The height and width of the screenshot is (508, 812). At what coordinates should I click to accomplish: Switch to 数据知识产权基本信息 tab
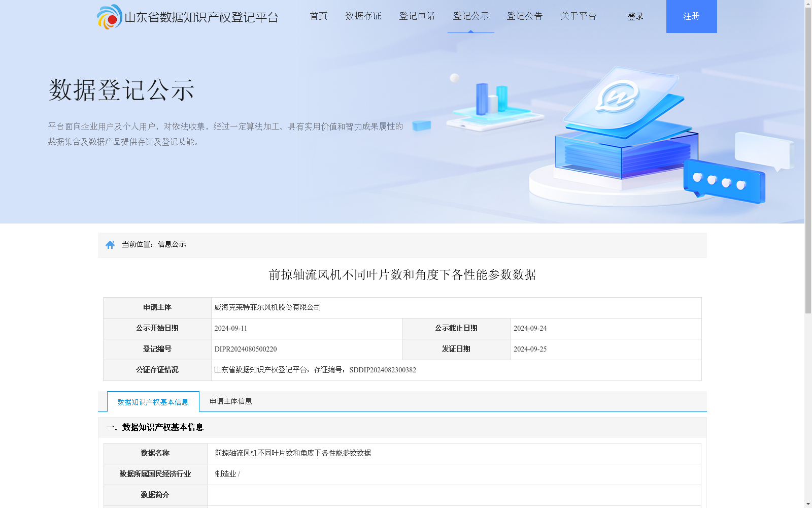pos(153,402)
